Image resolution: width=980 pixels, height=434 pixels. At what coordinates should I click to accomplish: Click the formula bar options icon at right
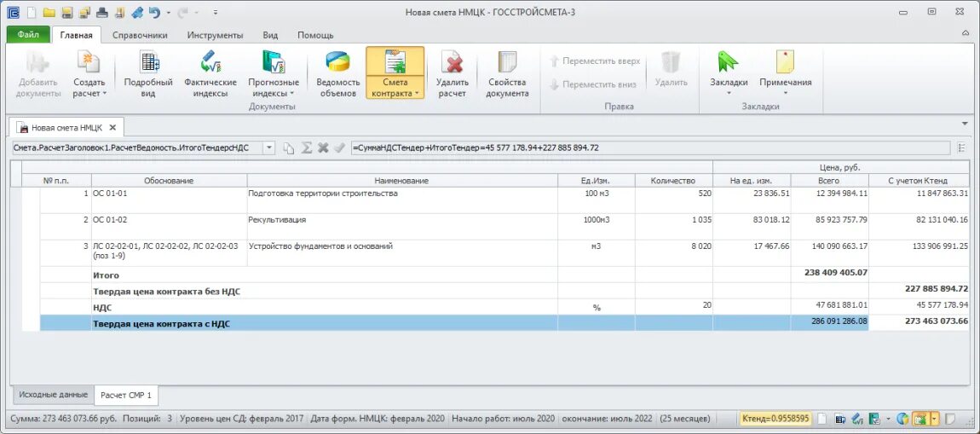point(960,148)
